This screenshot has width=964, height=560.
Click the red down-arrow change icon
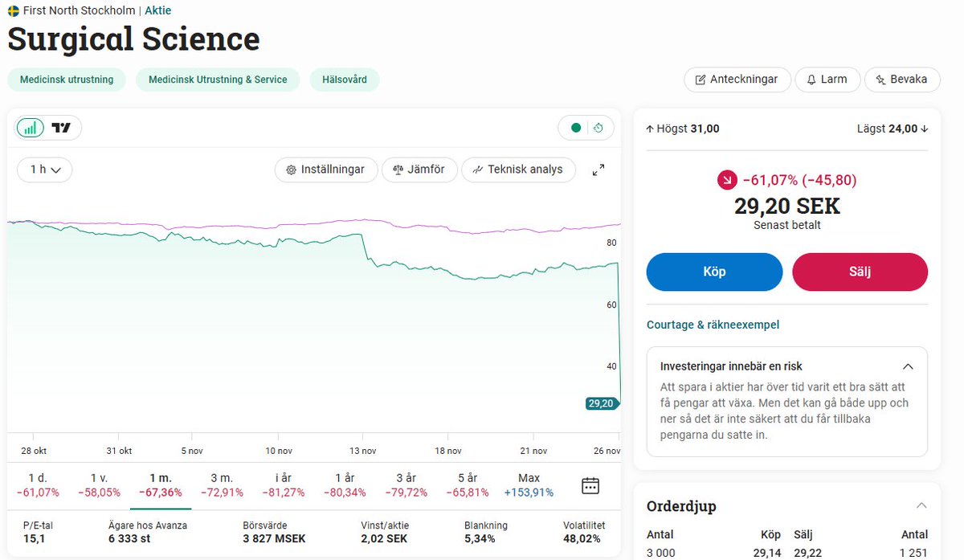coord(727,180)
